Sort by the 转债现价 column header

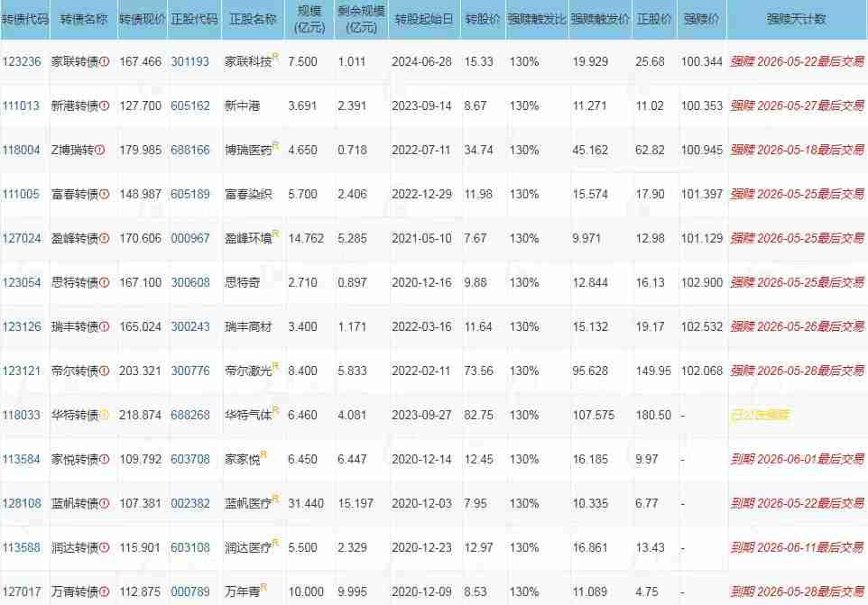click(142, 19)
